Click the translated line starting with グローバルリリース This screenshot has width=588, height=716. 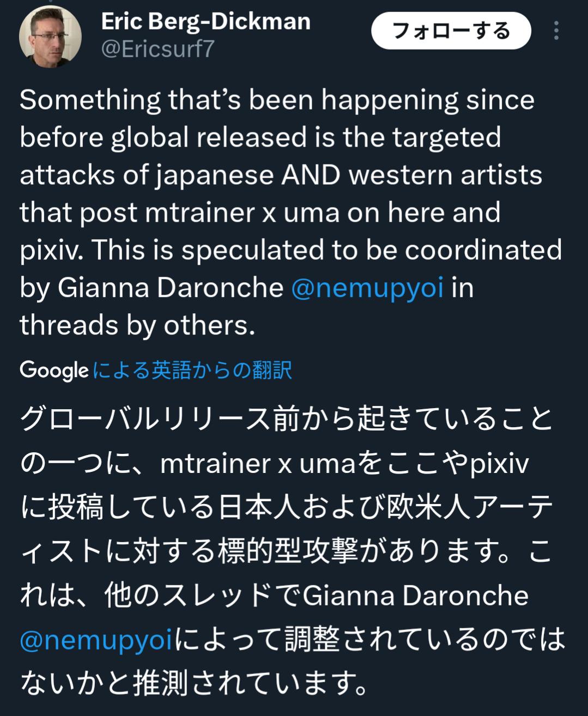tap(286, 420)
